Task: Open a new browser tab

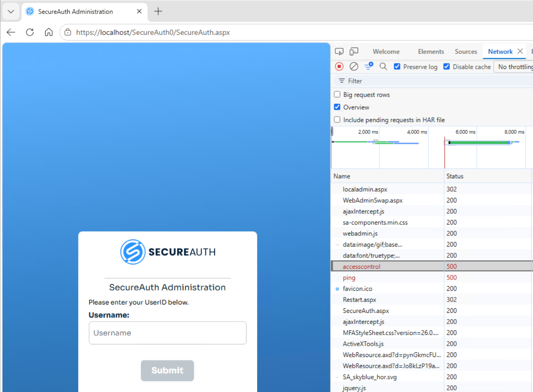Action: [158, 12]
